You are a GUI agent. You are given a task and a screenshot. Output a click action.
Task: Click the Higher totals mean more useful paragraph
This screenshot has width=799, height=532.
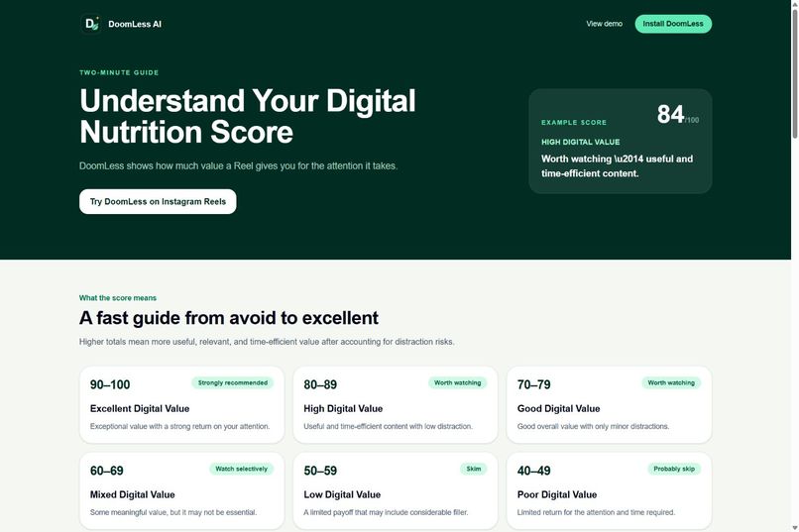coord(267,342)
